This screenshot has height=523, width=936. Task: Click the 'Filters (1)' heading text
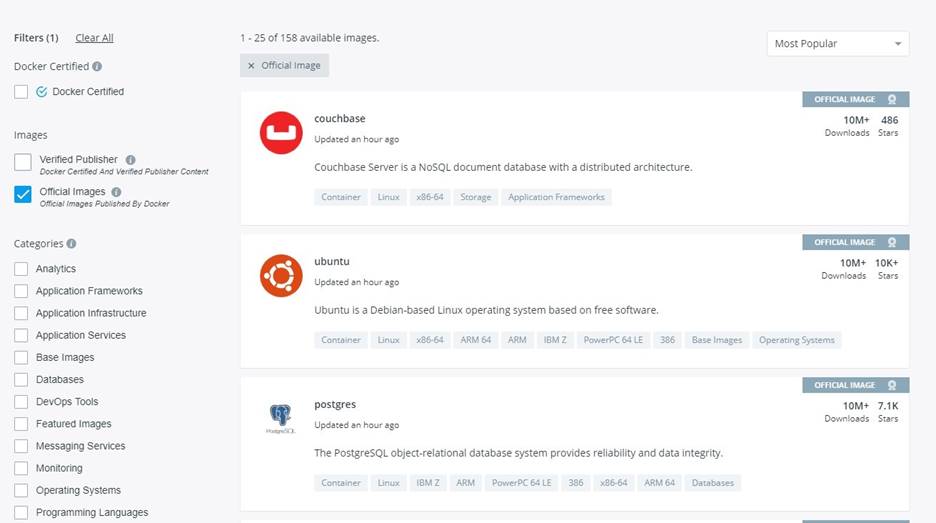tap(36, 38)
